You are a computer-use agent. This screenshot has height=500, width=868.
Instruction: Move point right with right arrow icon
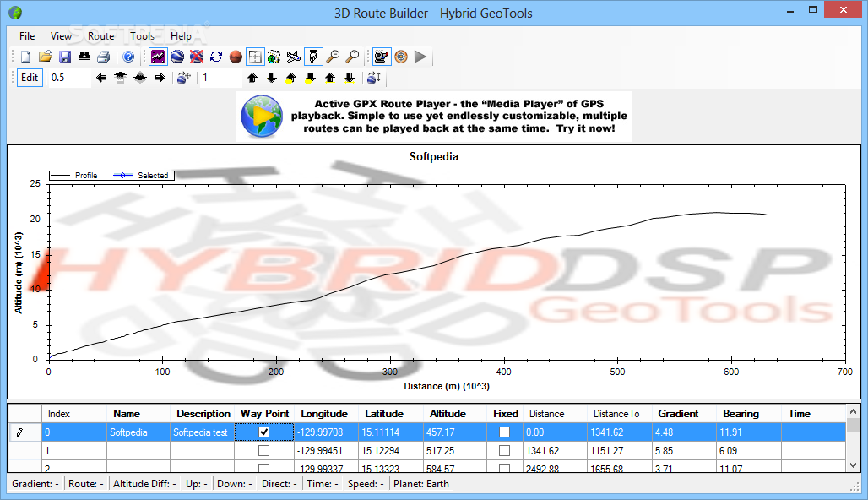(160, 78)
